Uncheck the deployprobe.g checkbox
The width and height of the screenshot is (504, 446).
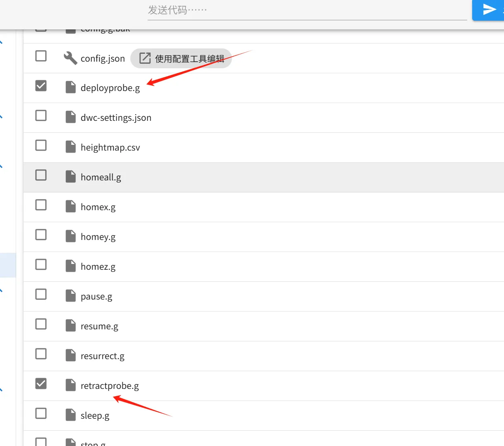[x=41, y=86]
